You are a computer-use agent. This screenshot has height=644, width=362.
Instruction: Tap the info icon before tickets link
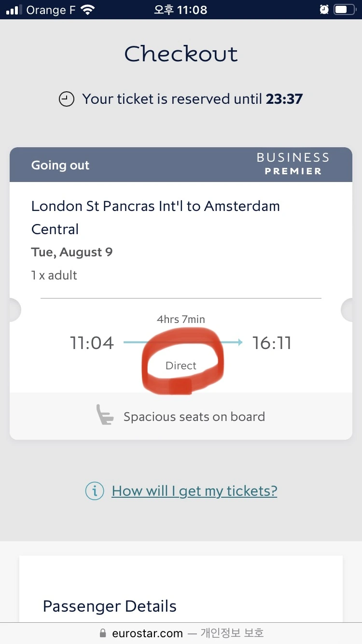95,491
